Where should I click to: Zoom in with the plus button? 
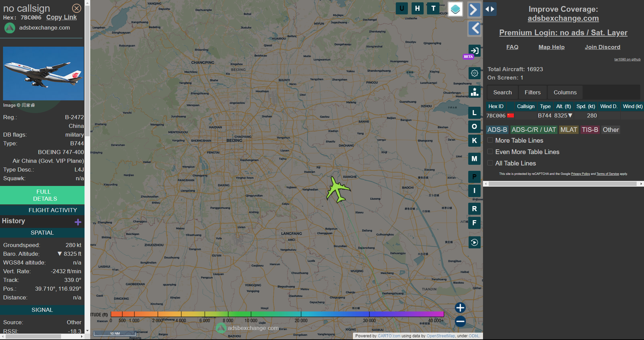pyautogui.click(x=460, y=307)
